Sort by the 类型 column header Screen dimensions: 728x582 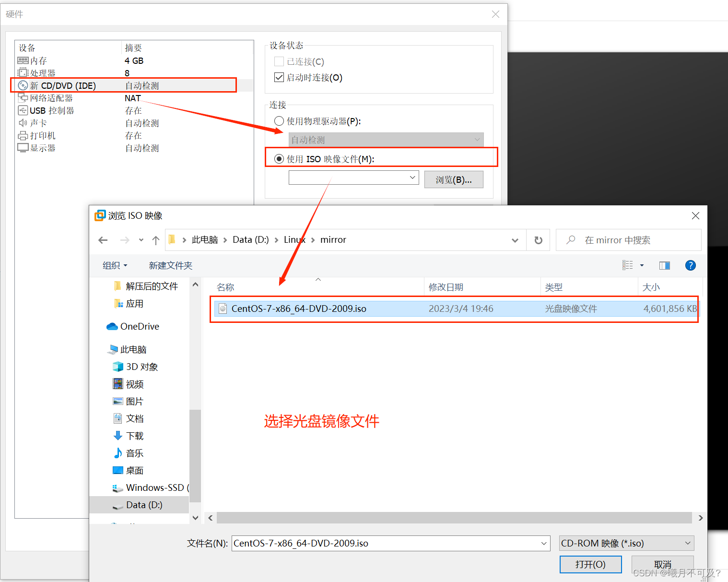pos(554,287)
